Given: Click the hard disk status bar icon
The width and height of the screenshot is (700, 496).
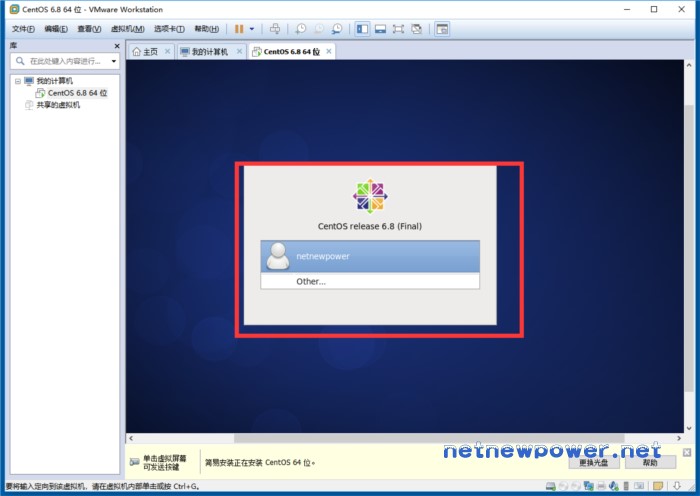Looking at the screenshot, I should (551, 486).
